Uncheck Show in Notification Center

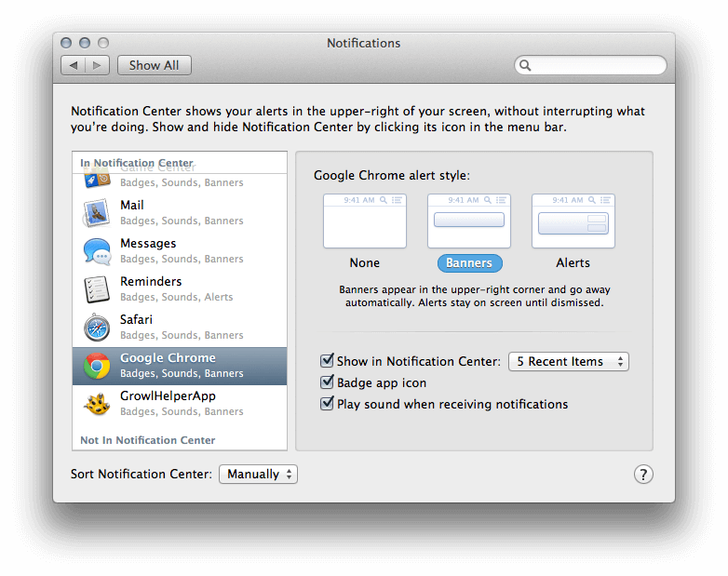coord(327,360)
